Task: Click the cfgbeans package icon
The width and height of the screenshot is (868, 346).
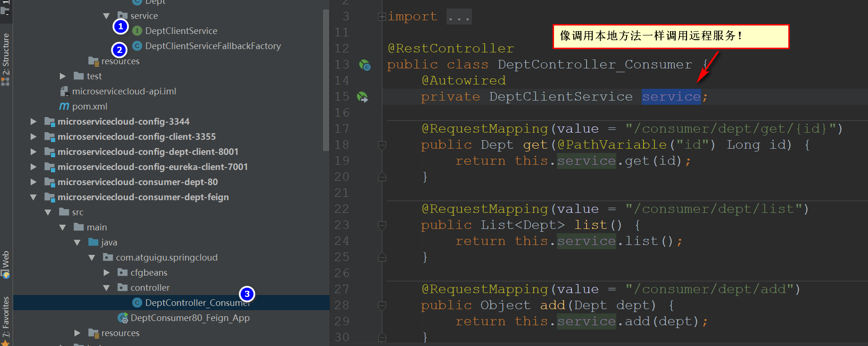Action: pyautogui.click(x=123, y=272)
